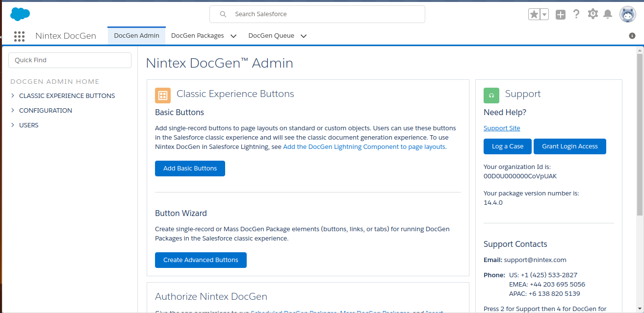Open the Global Actions plus icon
The height and width of the screenshot is (313, 644).
(561, 15)
